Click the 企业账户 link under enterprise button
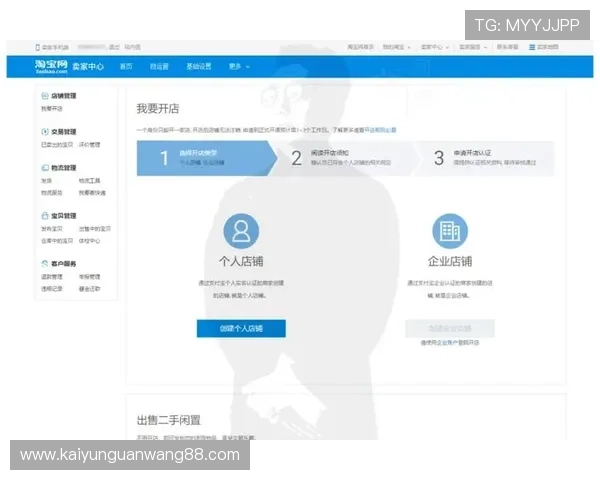 447,343
